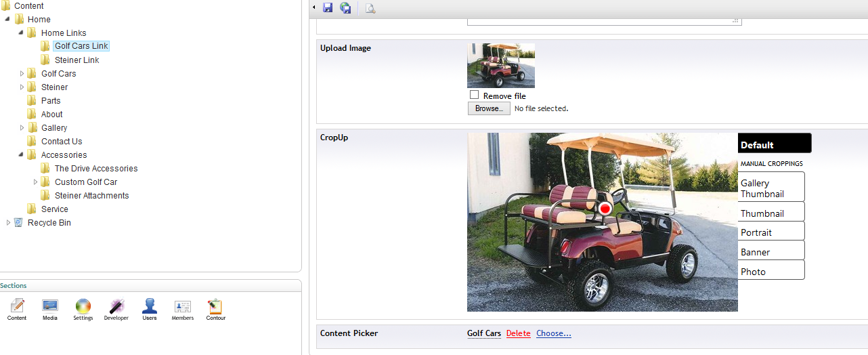Click the folder icon beside Service

point(32,209)
